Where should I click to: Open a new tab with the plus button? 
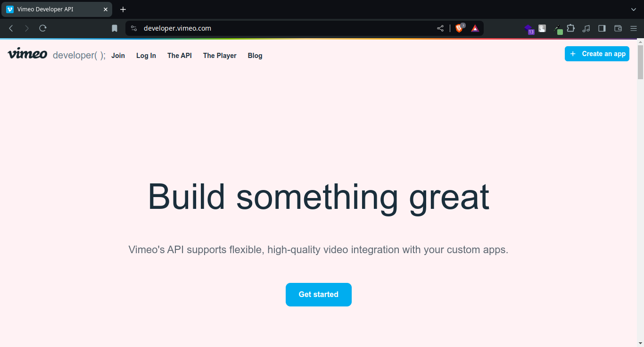coord(123,9)
